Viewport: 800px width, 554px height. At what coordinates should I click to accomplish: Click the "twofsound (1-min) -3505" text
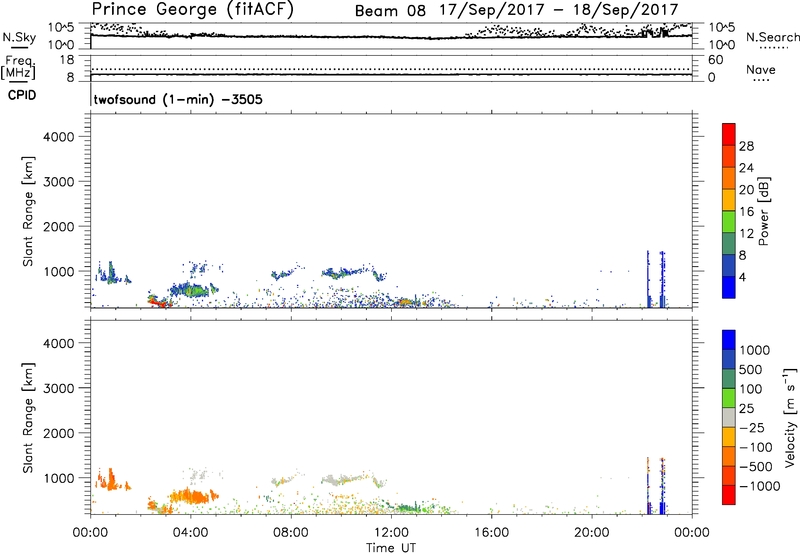click(178, 99)
